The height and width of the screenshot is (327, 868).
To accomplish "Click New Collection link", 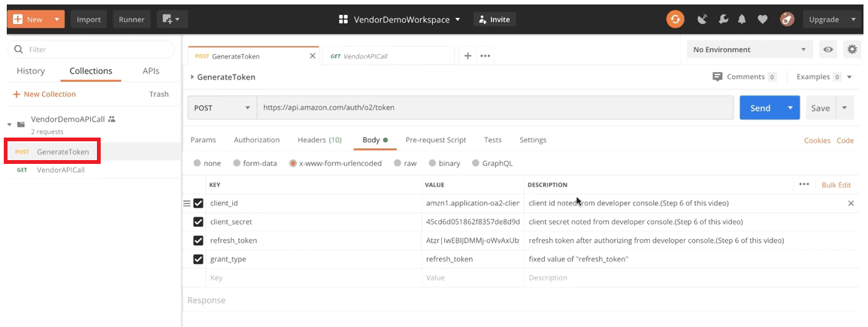I will tap(45, 94).
